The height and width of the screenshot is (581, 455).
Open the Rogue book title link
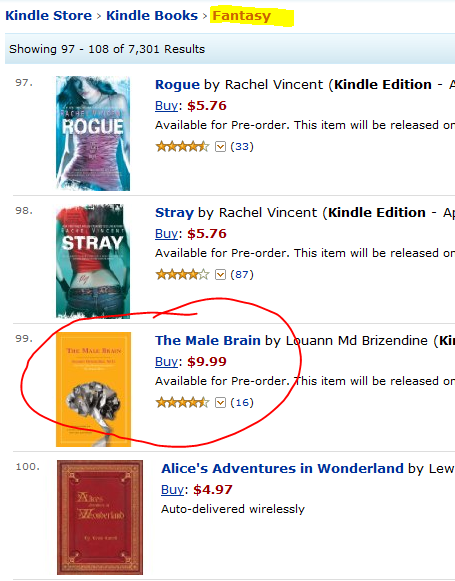[177, 85]
